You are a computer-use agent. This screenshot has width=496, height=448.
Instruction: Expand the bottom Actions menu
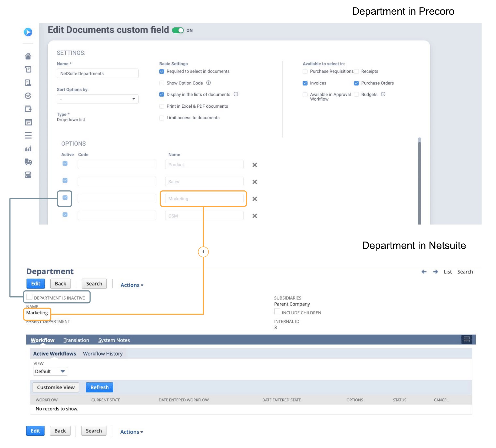132,432
